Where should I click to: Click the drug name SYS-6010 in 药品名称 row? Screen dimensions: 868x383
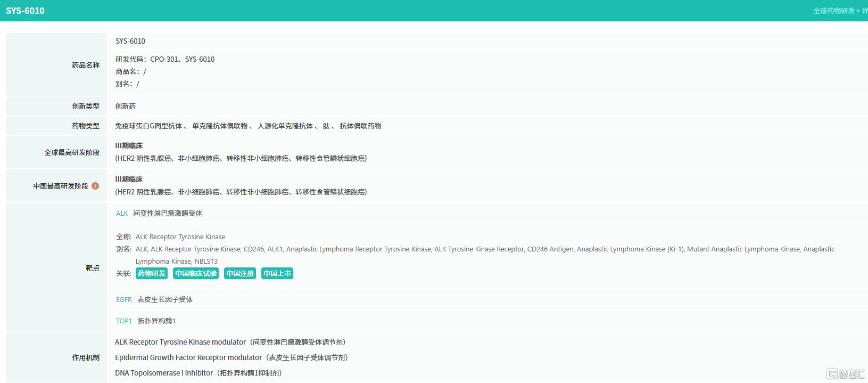click(130, 41)
